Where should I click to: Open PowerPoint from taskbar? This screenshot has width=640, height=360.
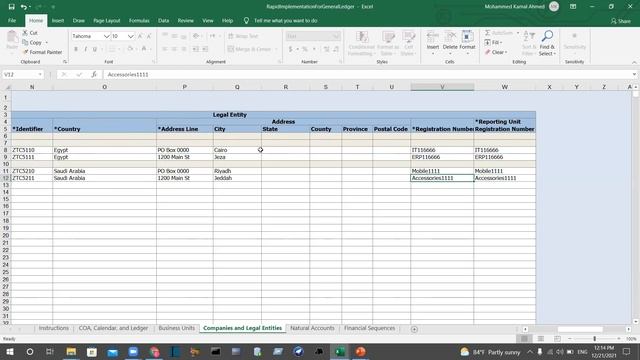coord(360,351)
